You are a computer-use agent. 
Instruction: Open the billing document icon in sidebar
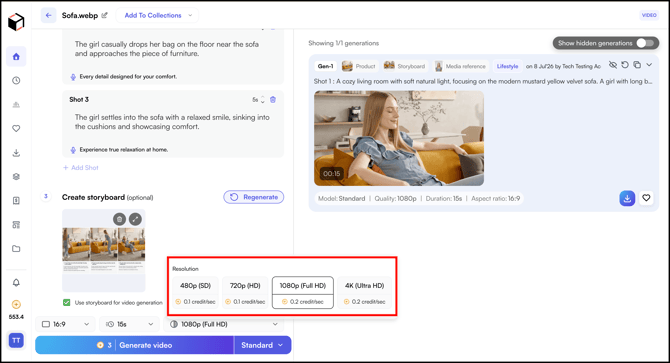pyautogui.click(x=16, y=200)
